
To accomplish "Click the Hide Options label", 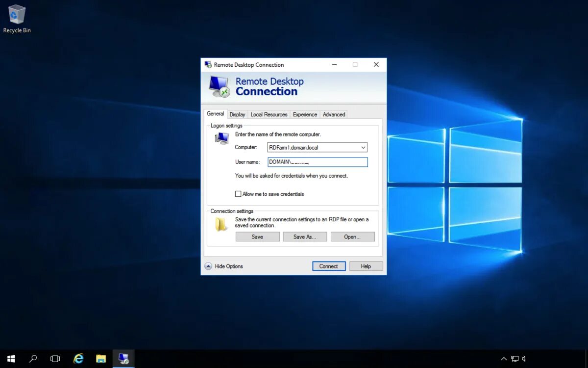I will pyautogui.click(x=229, y=266).
